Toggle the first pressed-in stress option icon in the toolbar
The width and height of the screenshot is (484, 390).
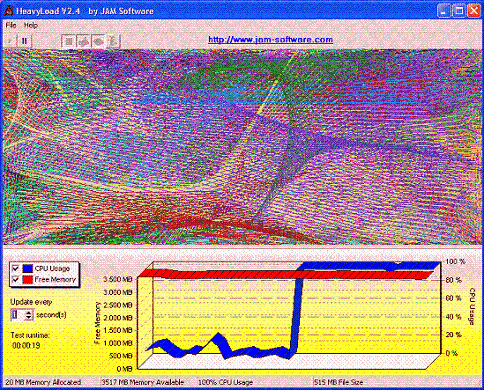coord(69,41)
